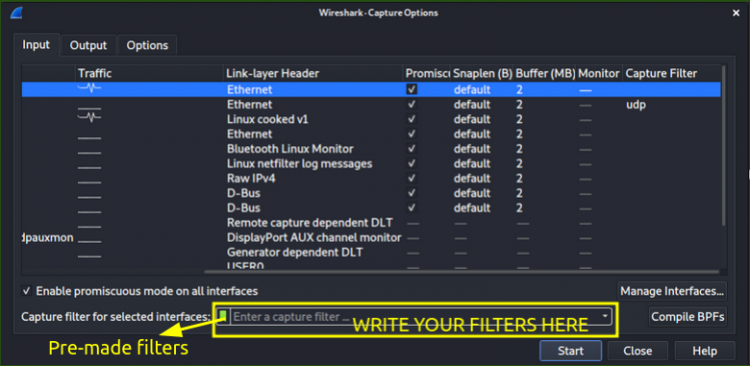Toggle promiscuous checkbox for Linux cooked v1
Screen dimensions: 750x366
412,119
